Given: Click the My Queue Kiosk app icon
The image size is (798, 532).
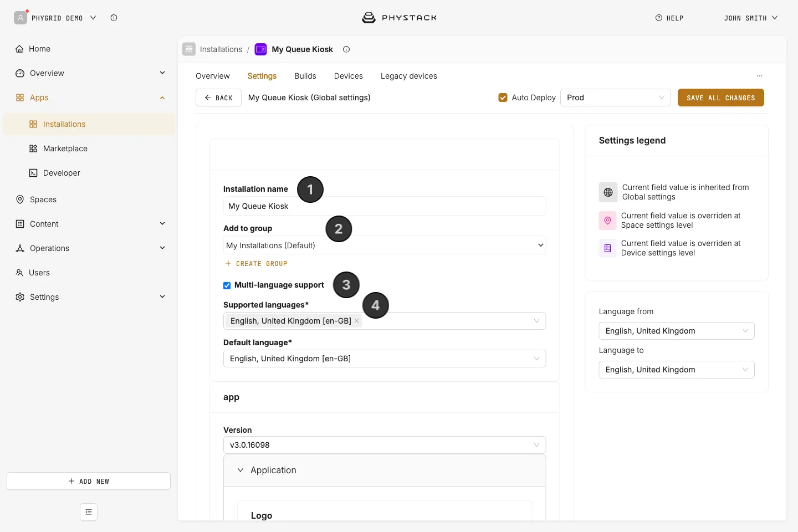Looking at the screenshot, I should click(260, 49).
